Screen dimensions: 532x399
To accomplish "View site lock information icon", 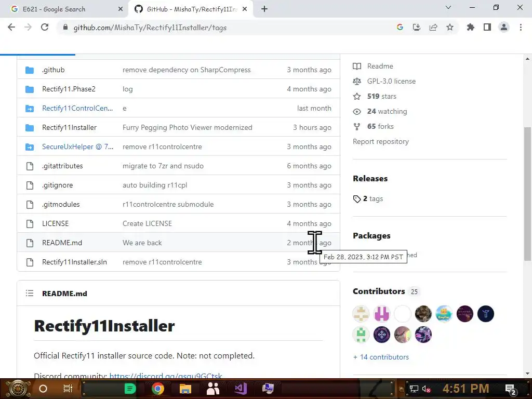I will (65, 28).
